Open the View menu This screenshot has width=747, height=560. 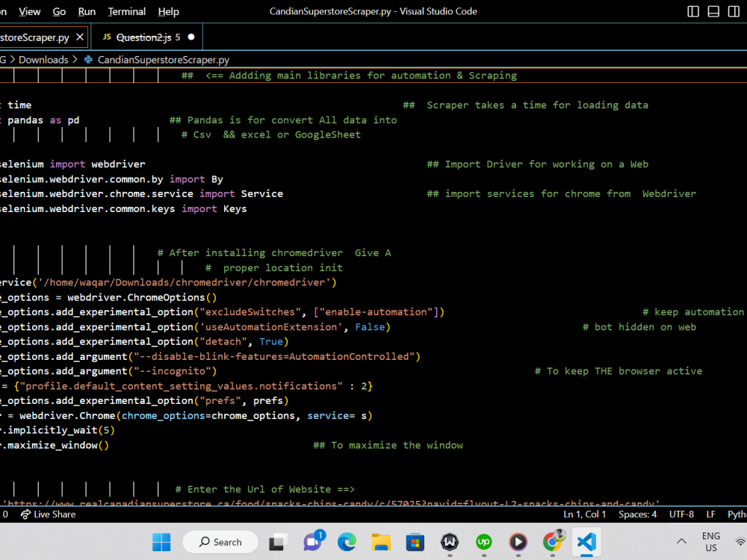click(30, 11)
